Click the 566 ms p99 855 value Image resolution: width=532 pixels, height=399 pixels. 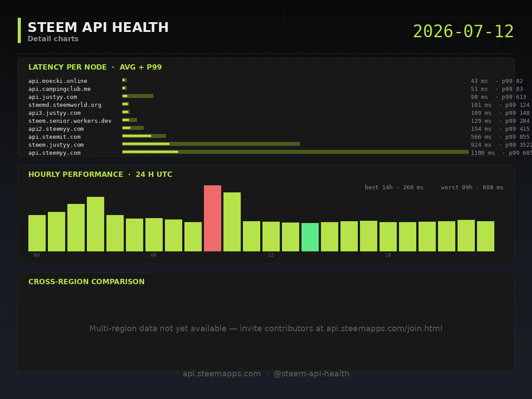pos(500,137)
